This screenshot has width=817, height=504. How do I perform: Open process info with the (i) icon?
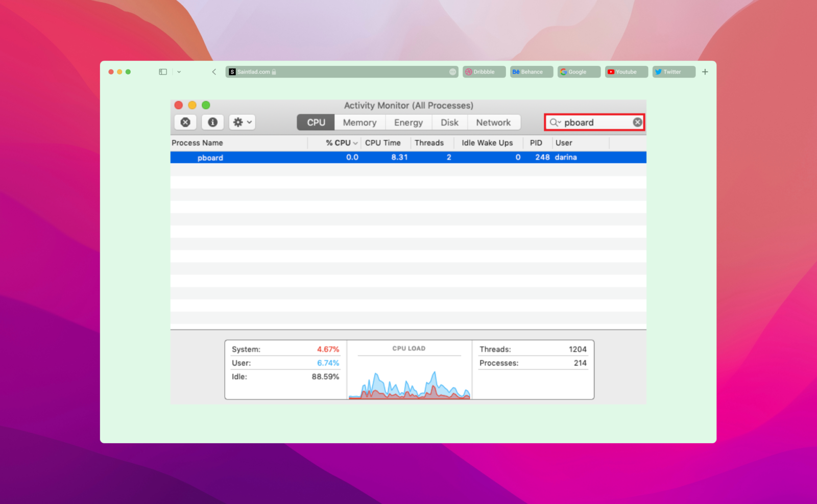click(212, 122)
